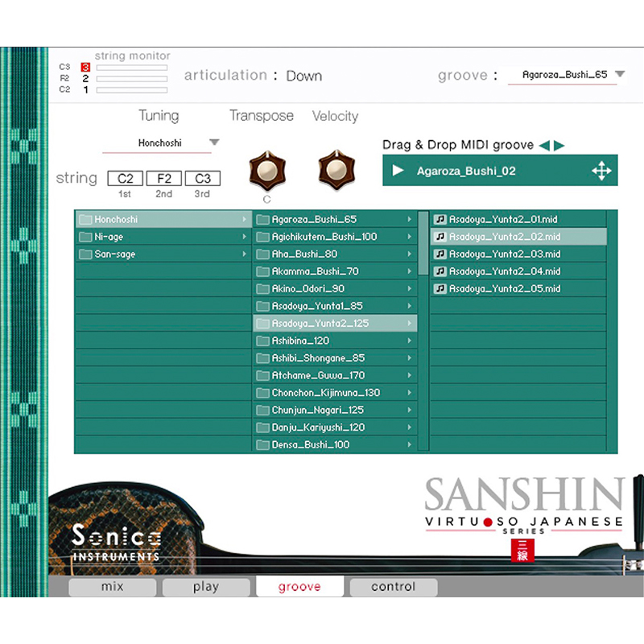The image size is (644, 644).
Task: Go to previous MIDI groove arrow
Action: pyautogui.click(x=544, y=145)
